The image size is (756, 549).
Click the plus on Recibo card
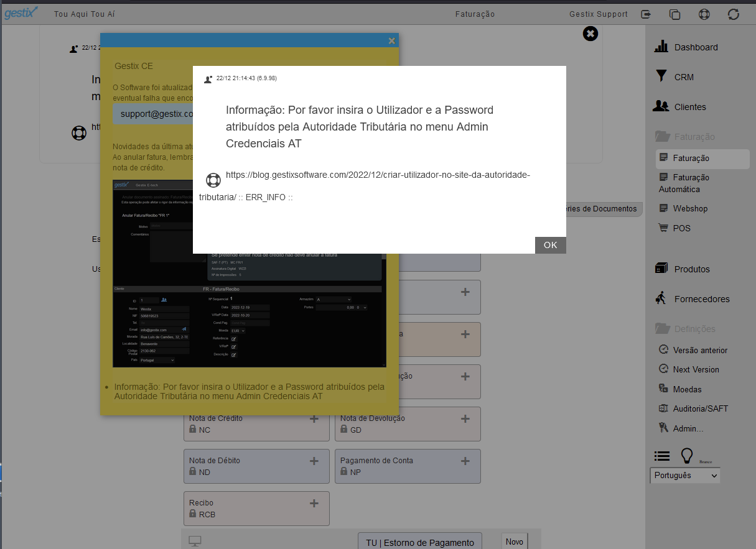coord(314,504)
